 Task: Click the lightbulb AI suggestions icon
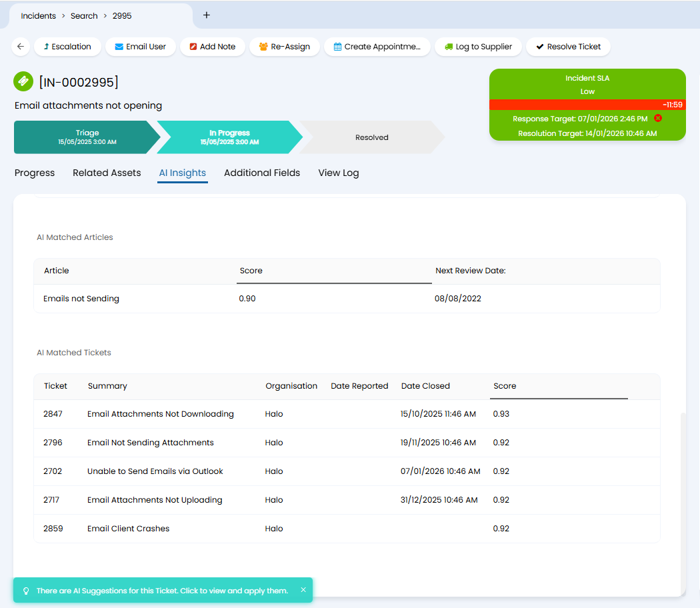27,591
